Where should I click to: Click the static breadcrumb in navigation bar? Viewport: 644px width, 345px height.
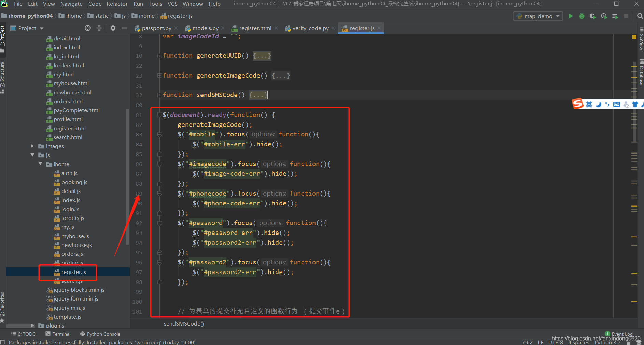tap(98, 16)
